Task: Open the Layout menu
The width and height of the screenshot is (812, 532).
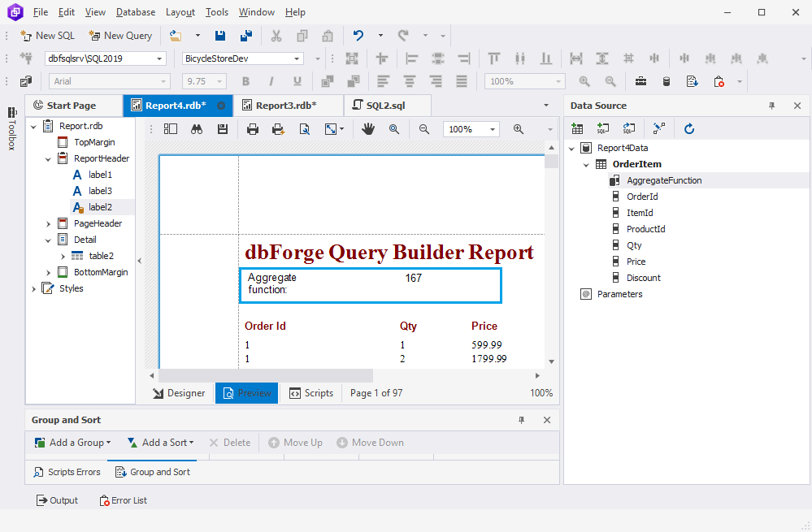Action: click(x=180, y=12)
